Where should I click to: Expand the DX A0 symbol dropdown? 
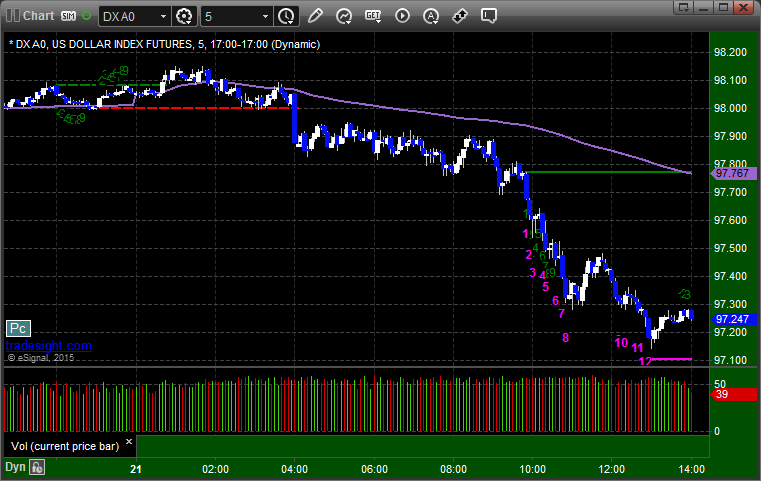click(x=163, y=17)
